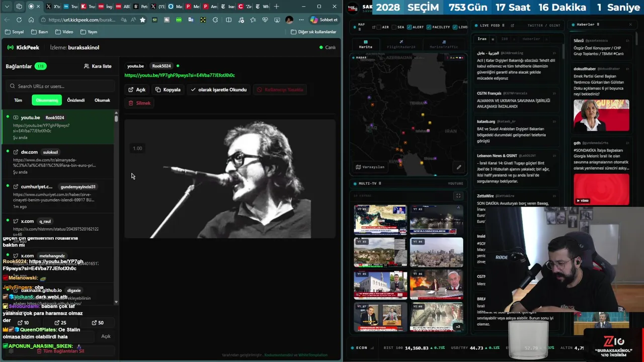Switch to the X'te browser tab
Screen dimensions: 644x362
point(53,7)
